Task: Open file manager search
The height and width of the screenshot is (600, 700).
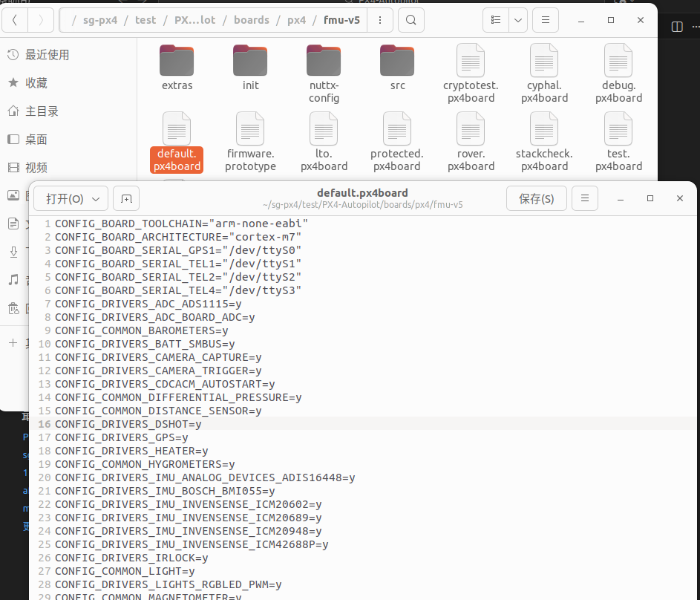Action: [411, 20]
